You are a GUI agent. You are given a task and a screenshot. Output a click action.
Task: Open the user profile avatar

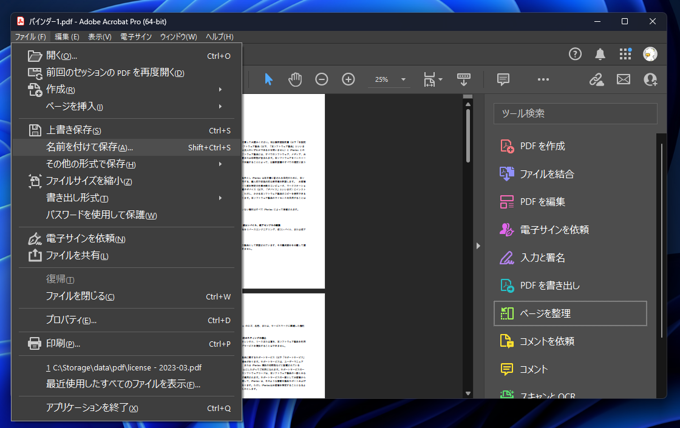[650, 54]
